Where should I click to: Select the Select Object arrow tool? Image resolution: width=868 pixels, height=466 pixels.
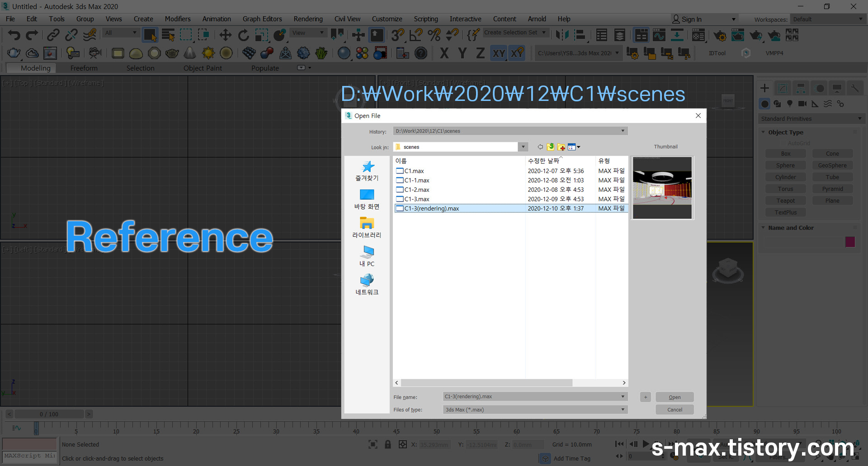point(150,35)
